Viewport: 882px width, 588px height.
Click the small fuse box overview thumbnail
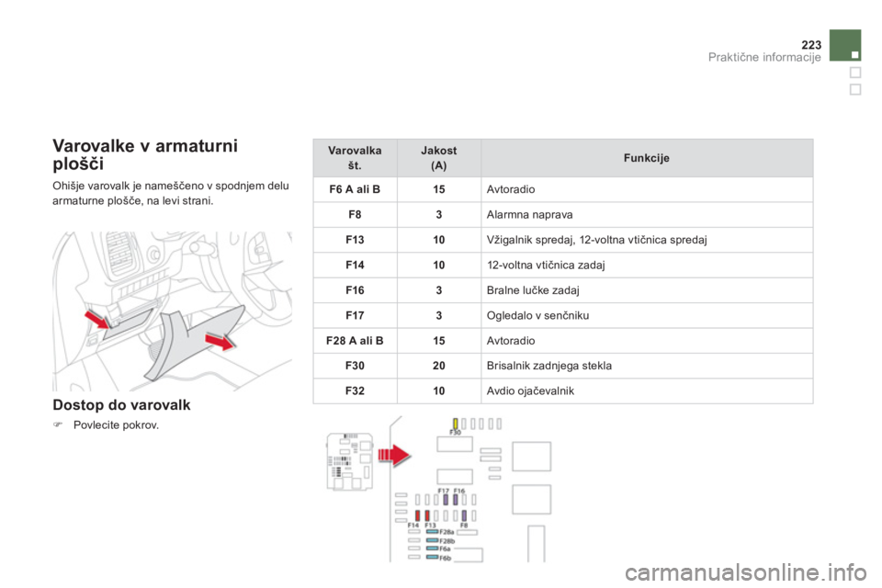click(x=349, y=461)
